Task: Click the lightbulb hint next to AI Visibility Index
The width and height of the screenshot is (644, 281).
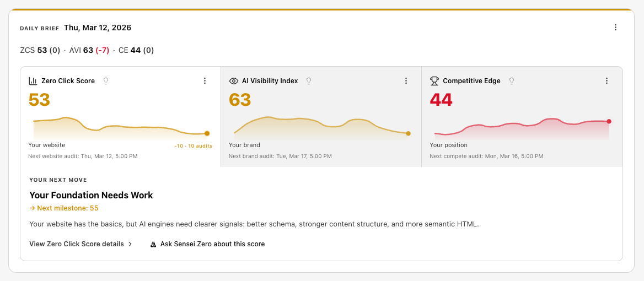Action: point(309,81)
